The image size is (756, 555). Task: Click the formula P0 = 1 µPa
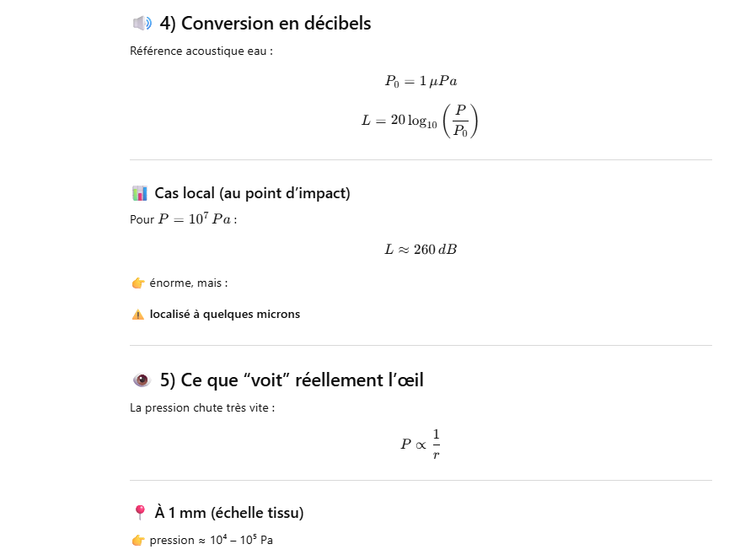[421, 81]
